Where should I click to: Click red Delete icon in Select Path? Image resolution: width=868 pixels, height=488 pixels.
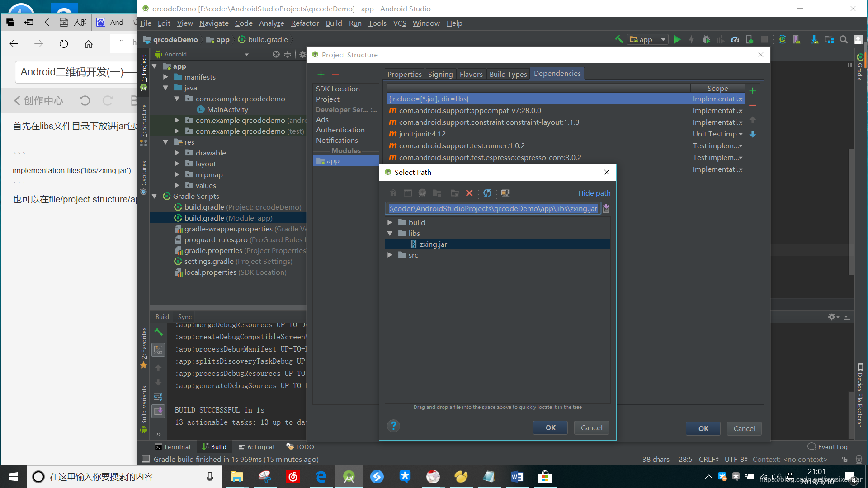pyautogui.click(x=469, y=193)
